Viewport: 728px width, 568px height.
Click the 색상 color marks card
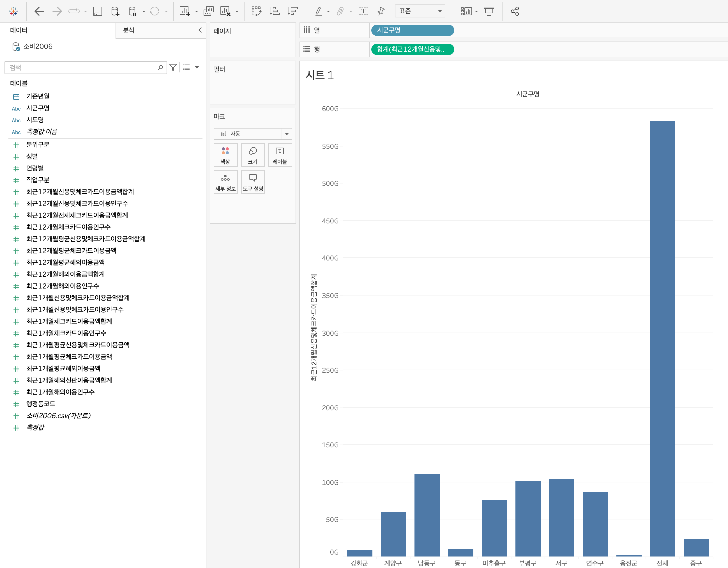[225, 155]
